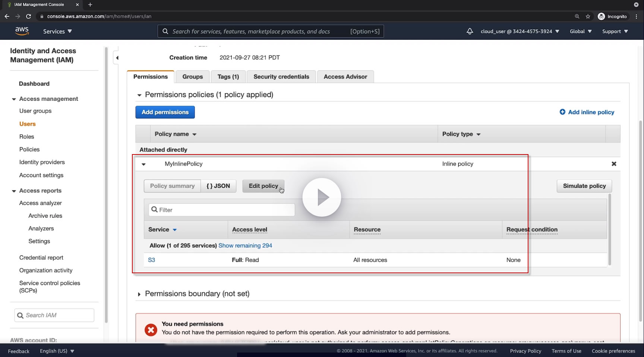Click the browser back arrow
Viewport: 644px width, 357px height.
tap(7, 16)
